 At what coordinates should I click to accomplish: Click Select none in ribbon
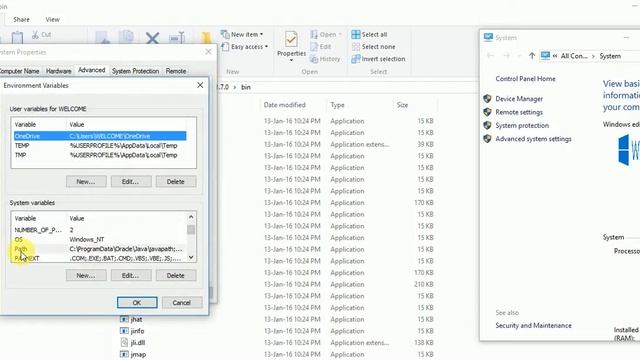[x=373, y=47]
